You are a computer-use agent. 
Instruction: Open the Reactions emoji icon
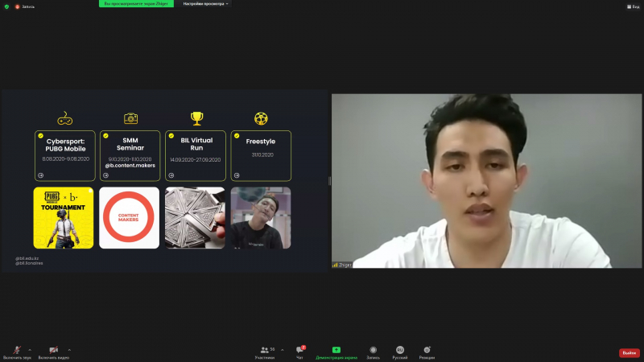(427, 350)
